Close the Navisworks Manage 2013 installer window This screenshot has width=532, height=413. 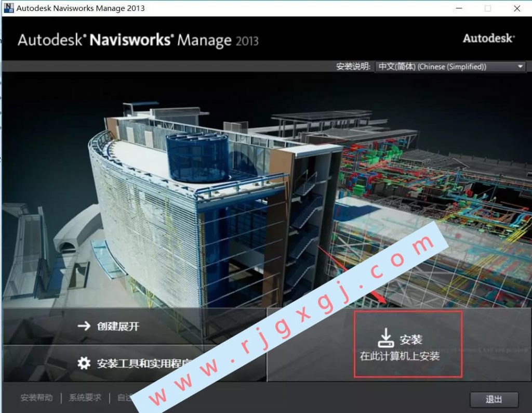coord(517,8)
